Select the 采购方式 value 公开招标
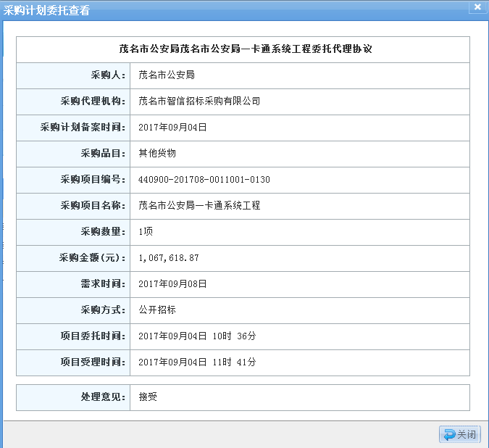 (157, 310)
